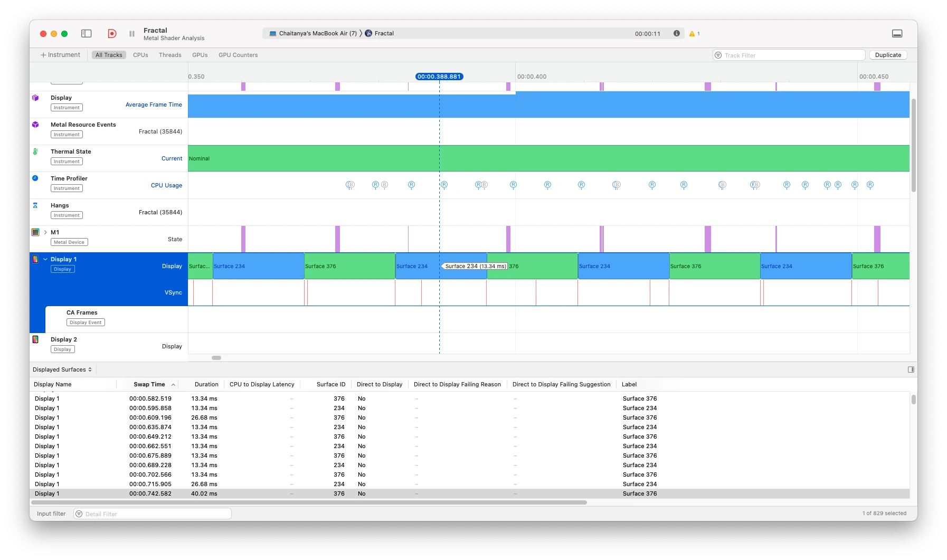
Task: Switch to the GPU Counters filter
Action: coord(238,55)
